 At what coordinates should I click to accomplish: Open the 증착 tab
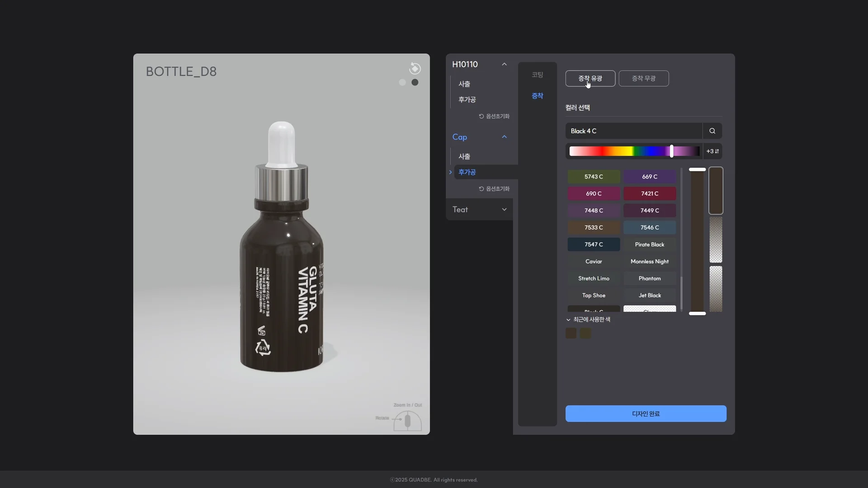[537, 96]
